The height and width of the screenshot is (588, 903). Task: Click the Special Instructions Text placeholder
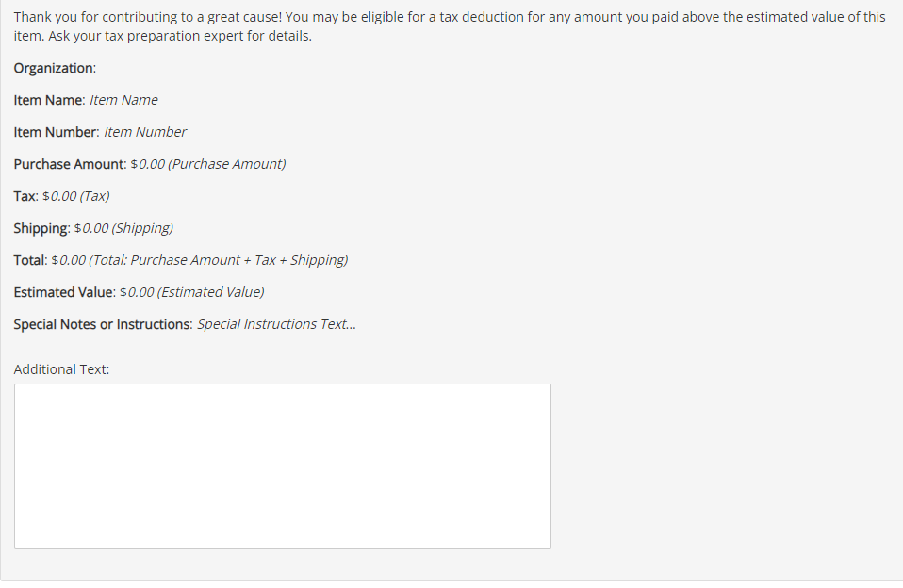[x=276, y=324]
